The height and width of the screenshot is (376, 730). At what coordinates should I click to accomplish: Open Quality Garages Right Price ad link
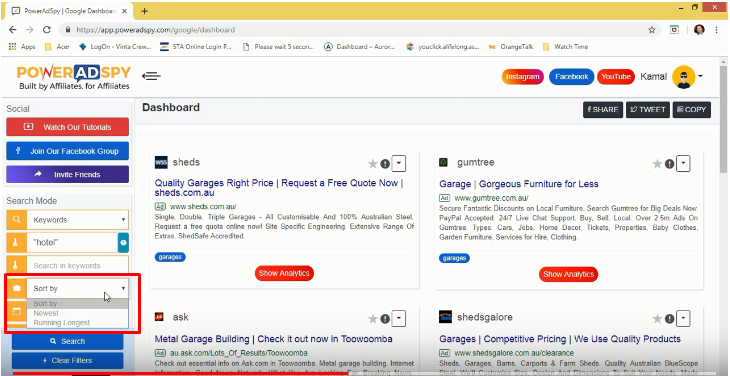coord(279,188)
